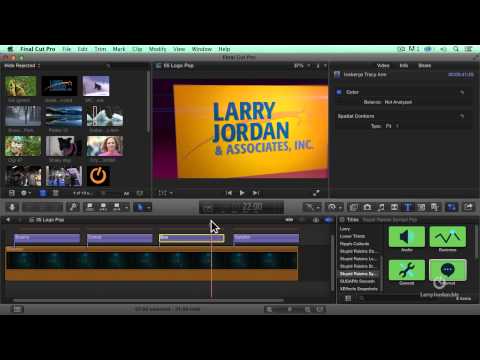This screenshot has width=480, height=360.
Task: Select the orange power symbol thumbnail
Action: tap(99, 176)
